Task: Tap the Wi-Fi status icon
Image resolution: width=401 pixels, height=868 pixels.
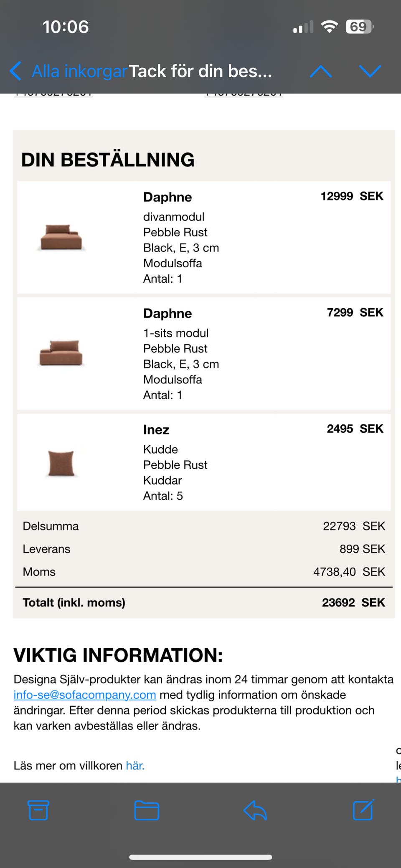Action: click(x=329, y=27)
